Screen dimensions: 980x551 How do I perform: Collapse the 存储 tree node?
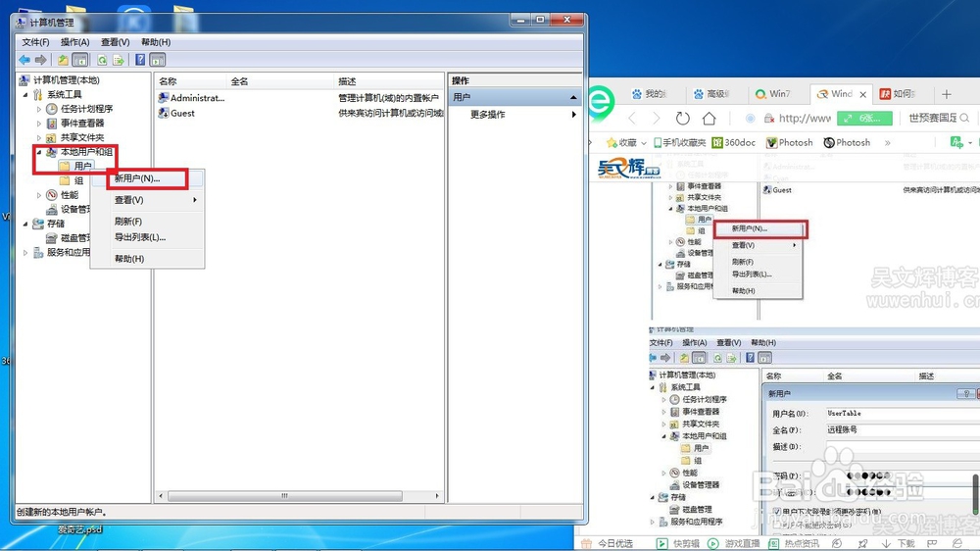(25, 224)
